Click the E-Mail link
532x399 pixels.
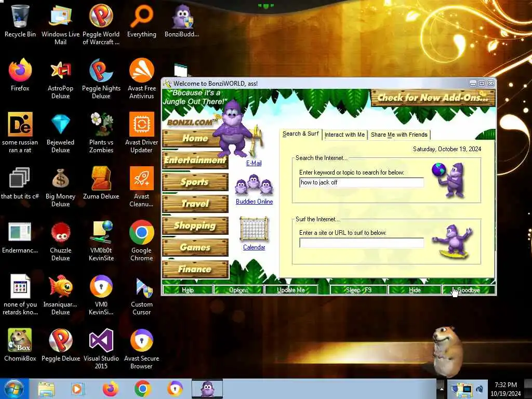(254, 163)
